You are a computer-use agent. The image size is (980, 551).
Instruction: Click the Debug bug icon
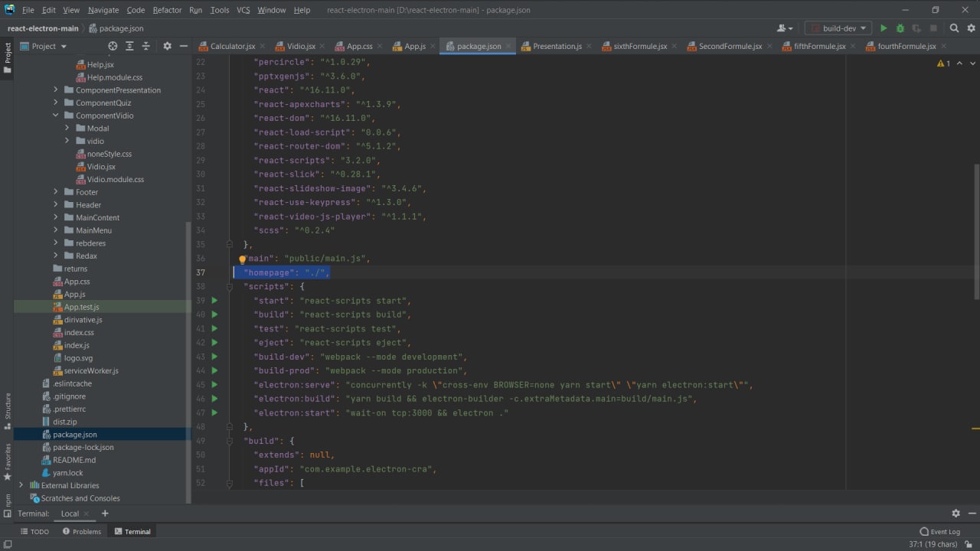pos(900,28)
